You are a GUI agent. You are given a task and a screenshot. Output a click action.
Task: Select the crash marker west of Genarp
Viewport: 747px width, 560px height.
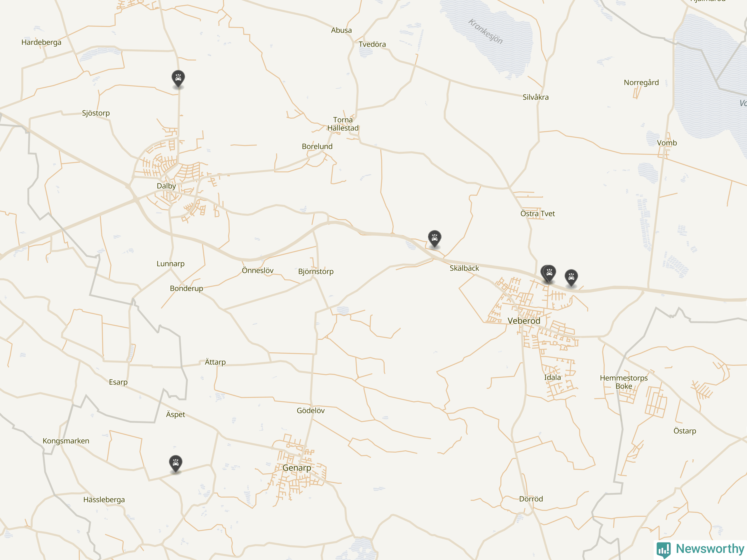(176, 464)
